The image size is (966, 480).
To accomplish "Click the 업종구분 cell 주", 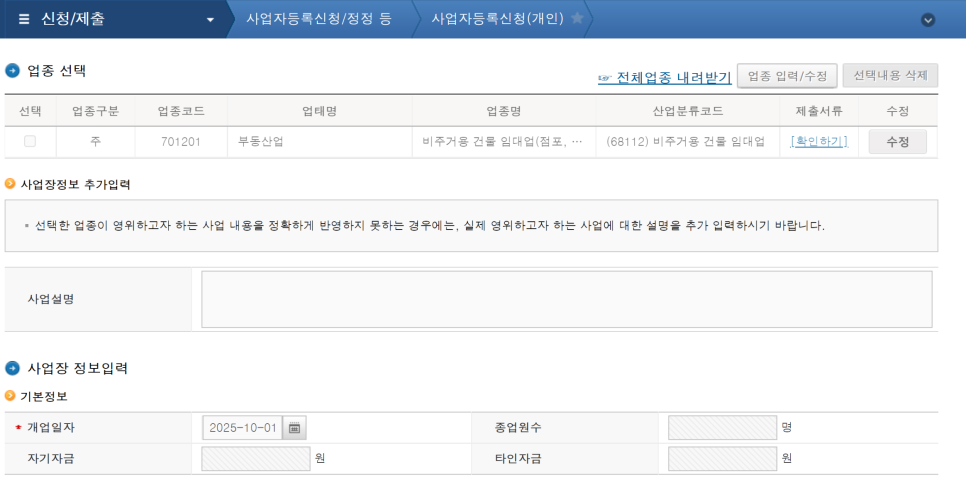I will pos(95,142).
